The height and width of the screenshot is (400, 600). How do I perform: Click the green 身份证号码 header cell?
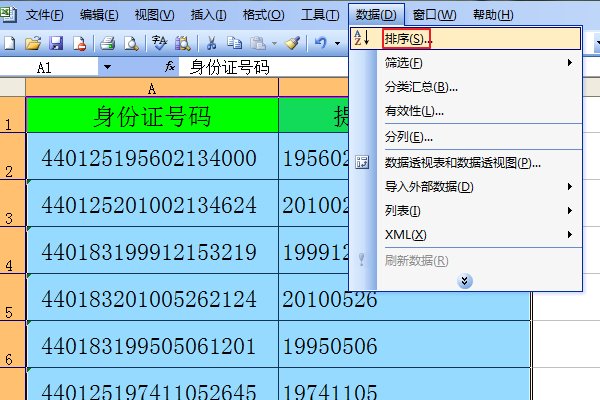point(152,115)
